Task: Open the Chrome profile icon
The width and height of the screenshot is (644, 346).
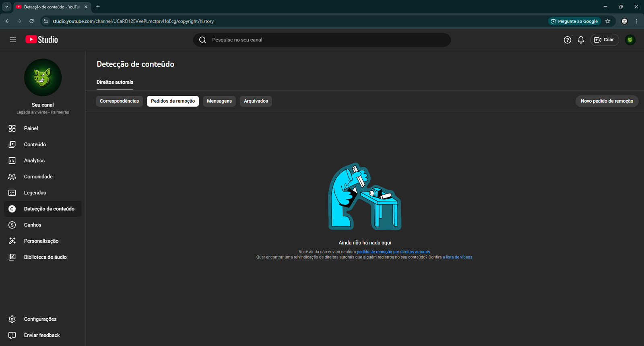Action: 624,21
